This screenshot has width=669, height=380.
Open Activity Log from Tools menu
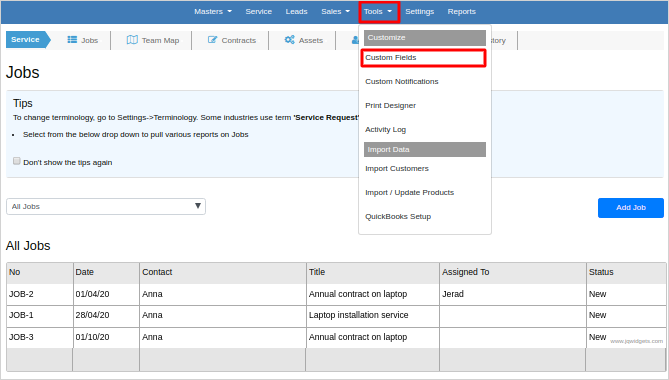coord(385,129)
